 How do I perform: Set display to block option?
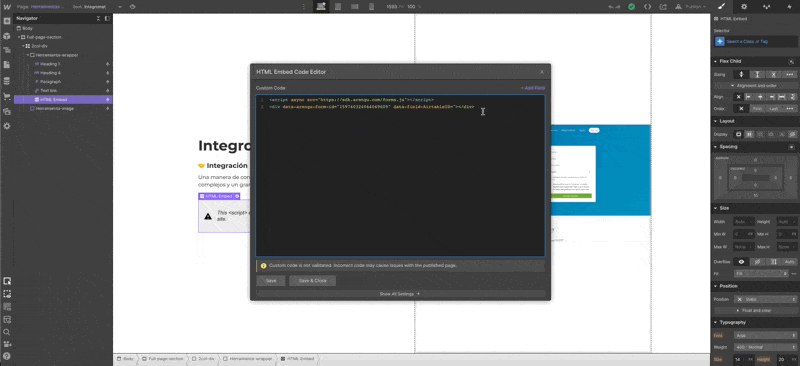(738, 134)
